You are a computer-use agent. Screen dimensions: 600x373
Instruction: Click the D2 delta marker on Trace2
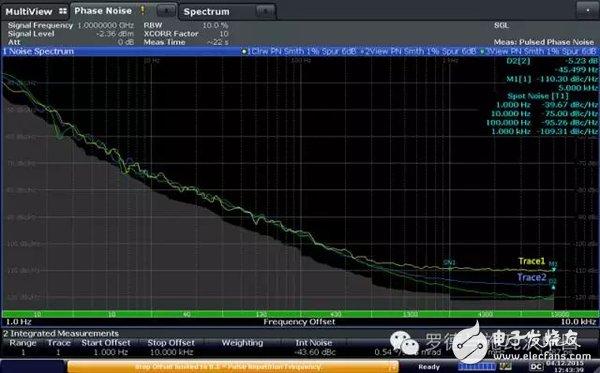tap(553, 287)
